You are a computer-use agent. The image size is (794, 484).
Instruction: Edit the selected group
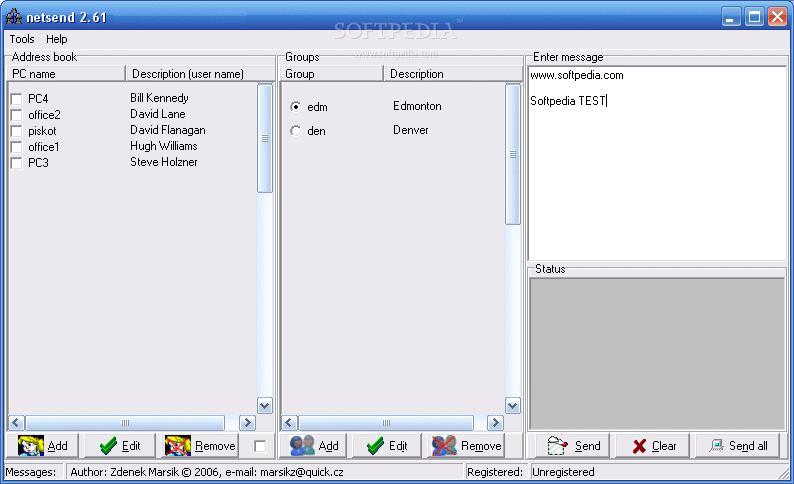pyautogui.click(x=387, y=446)
